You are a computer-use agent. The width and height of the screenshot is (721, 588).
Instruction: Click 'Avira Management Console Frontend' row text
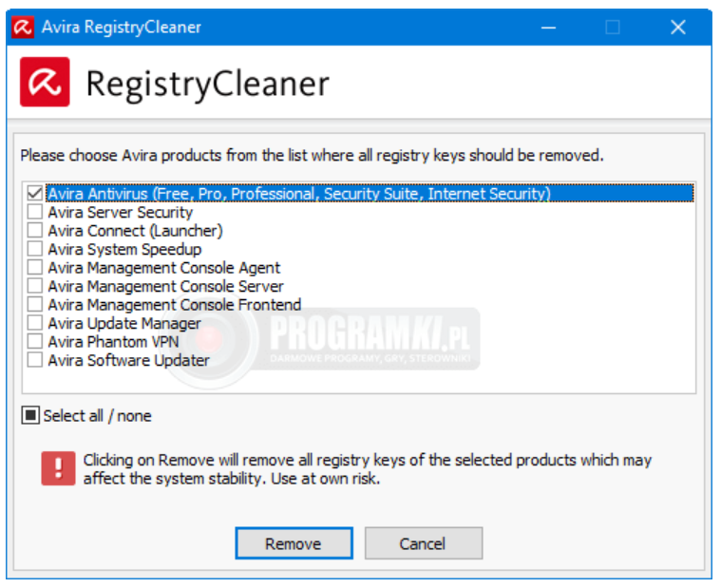point(174,304)
